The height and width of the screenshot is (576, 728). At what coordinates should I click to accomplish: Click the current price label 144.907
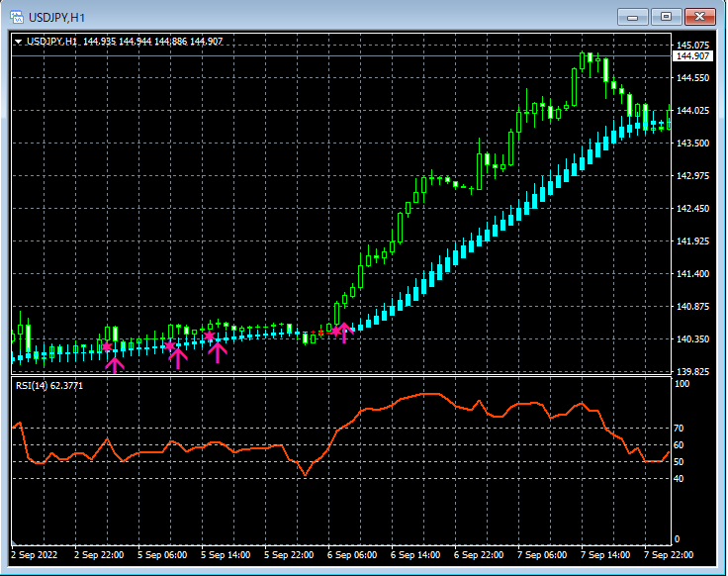click(x=692, y=56)
